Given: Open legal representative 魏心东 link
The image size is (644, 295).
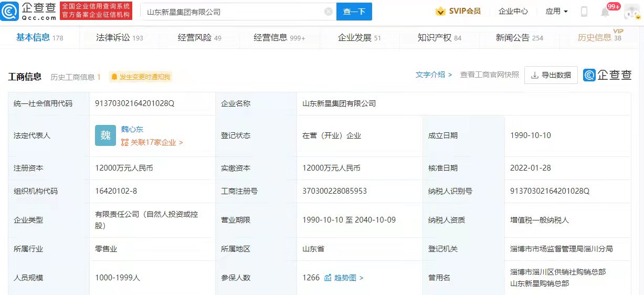Looking at the screenshot, I should (x=132, y=129).
